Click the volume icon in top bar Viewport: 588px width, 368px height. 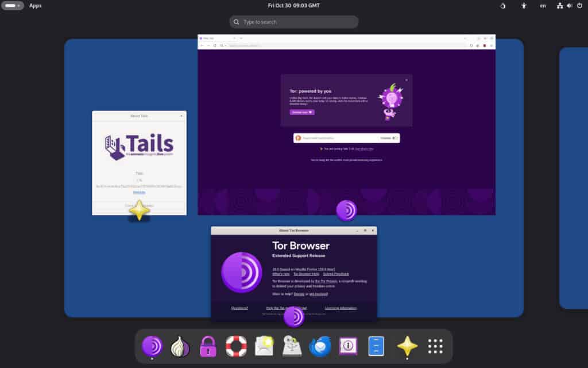pyautogui.click(x=570, y=6)
